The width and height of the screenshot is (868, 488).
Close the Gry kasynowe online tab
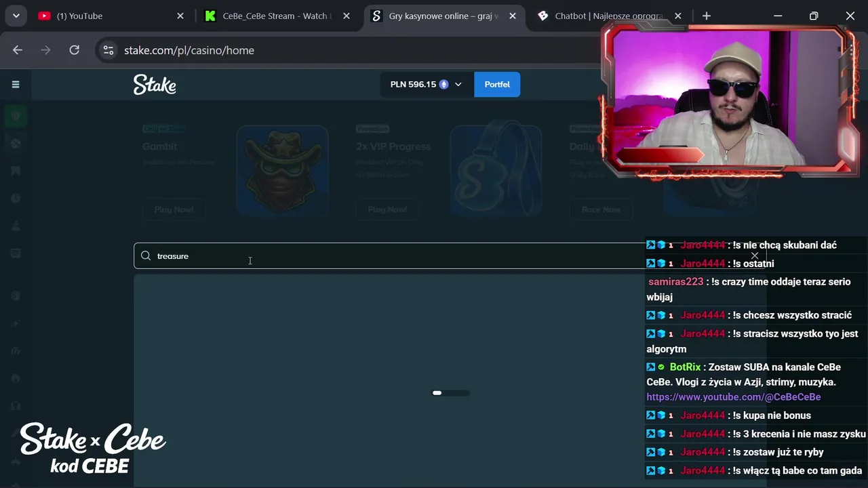point(513,16)
